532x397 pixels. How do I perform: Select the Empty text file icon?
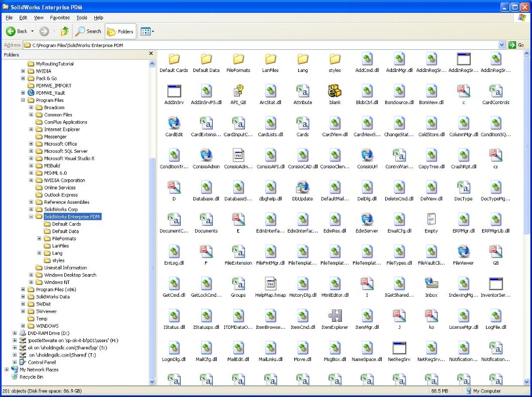[x=431, y=220]
